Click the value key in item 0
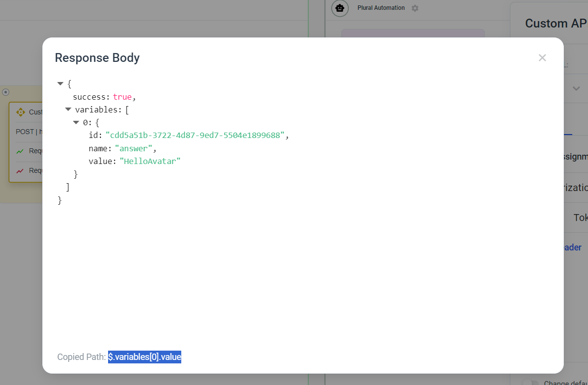The image size is (588, 385). [101, 161]
